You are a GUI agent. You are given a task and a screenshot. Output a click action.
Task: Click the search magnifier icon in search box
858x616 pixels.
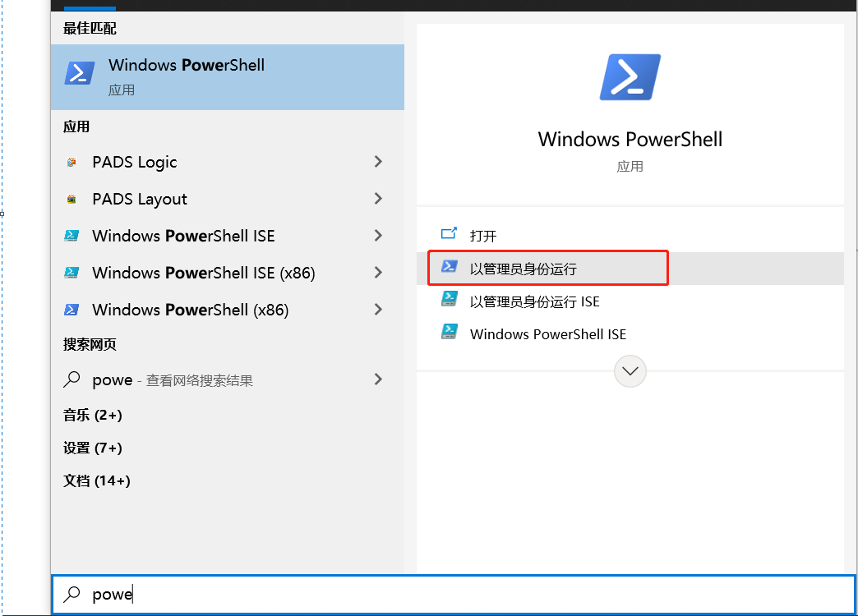coord(72,594)
